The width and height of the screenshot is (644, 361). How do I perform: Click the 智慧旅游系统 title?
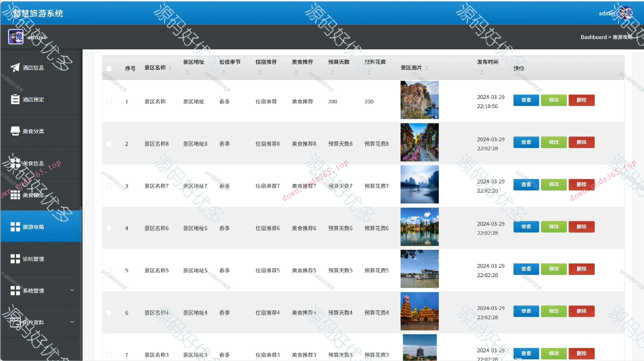(x=38, y=13)
